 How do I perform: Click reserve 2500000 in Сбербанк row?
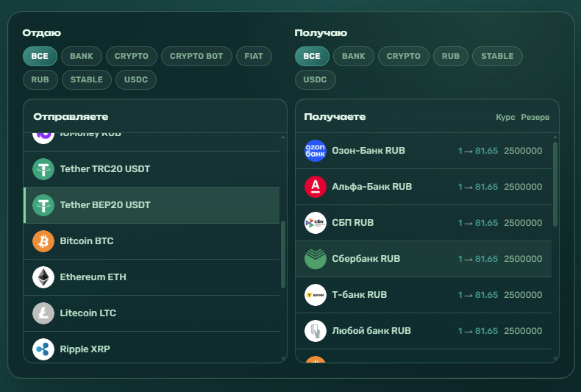[523, 259]
